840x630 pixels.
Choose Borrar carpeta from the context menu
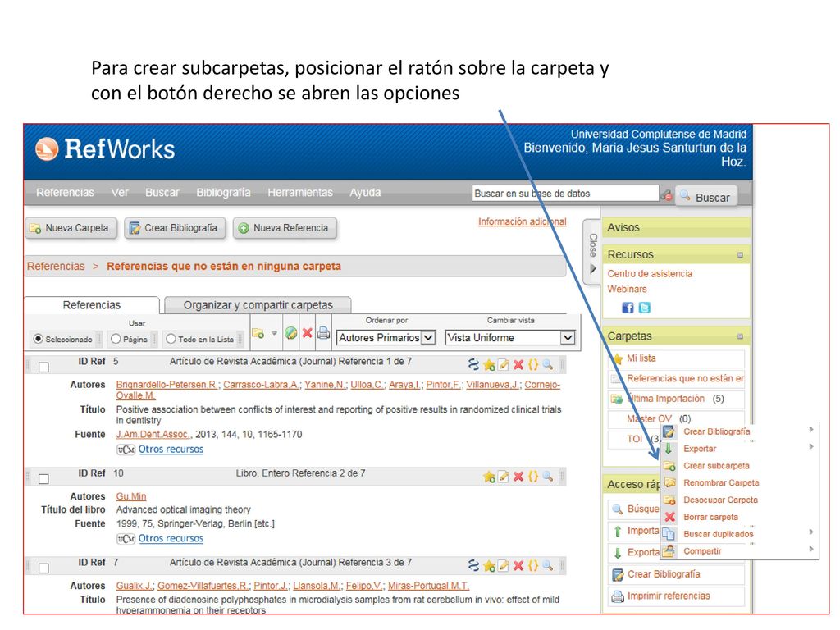click(711, 517)
